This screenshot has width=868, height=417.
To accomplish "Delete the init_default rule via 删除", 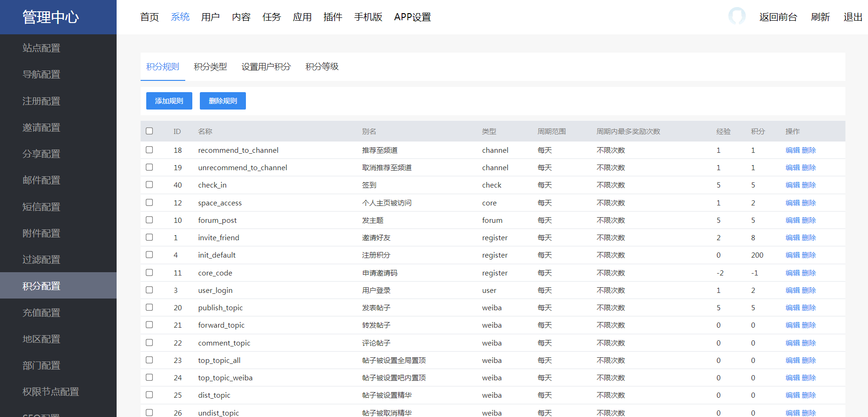I will tap(809, 255).
